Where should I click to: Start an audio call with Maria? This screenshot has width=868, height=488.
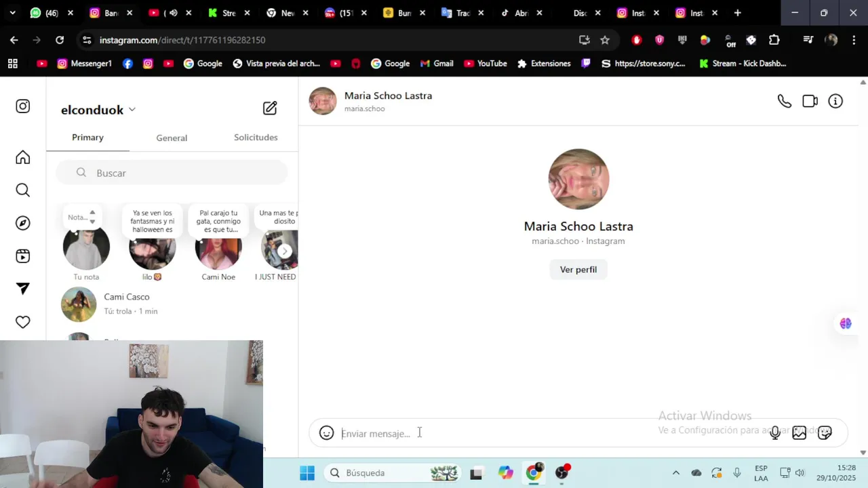785,101
